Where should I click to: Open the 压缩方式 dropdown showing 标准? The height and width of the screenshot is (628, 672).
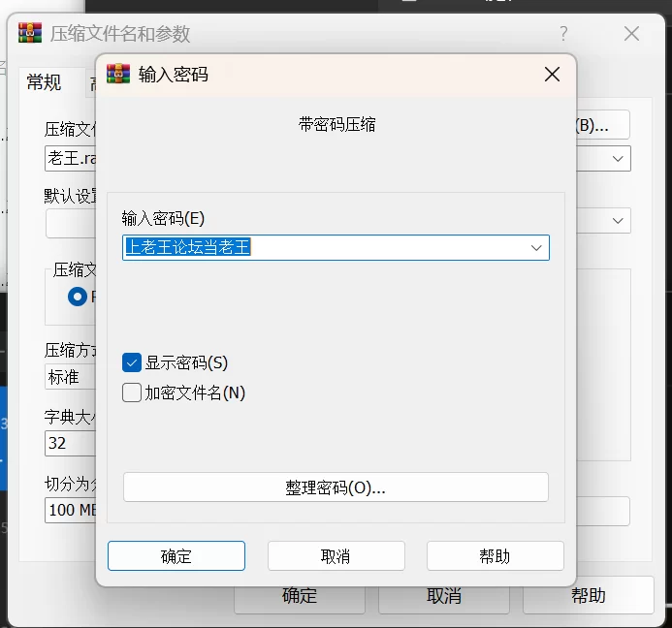pyautogui.click(x=70, y=377)
